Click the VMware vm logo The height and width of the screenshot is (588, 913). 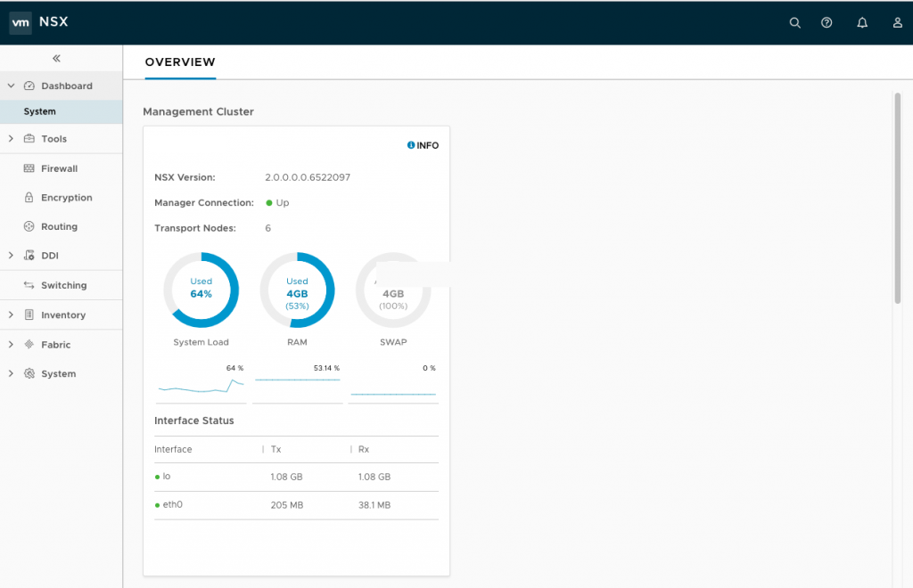(x=21, y=22)
